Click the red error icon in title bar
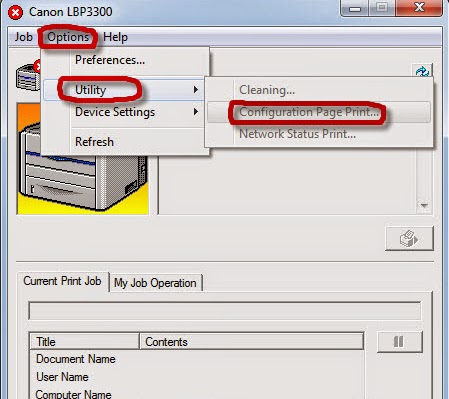The height and width of the screenshot is (399, 449). (15, 13)
